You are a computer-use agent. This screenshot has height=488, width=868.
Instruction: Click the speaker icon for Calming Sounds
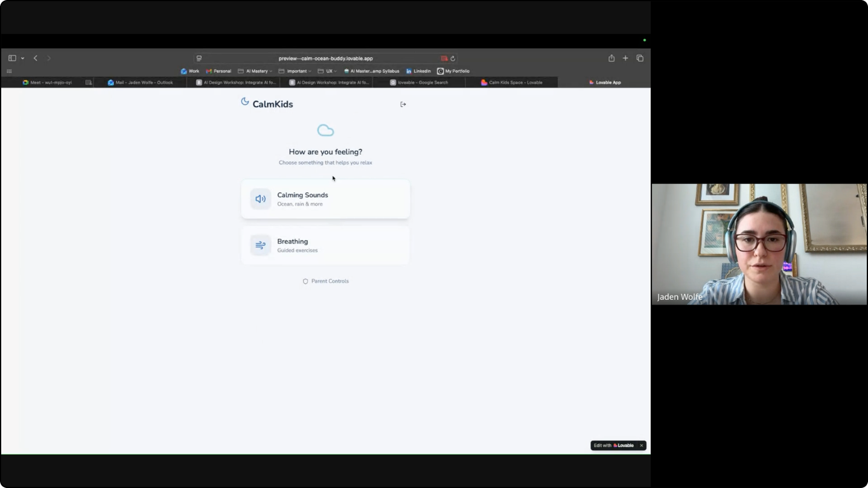pyautogui.click(x=261, y=199)
